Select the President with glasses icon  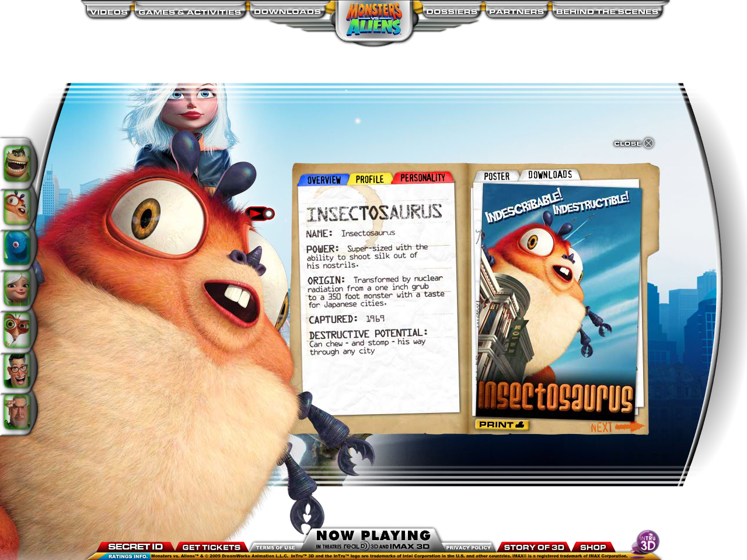[18, 370]
